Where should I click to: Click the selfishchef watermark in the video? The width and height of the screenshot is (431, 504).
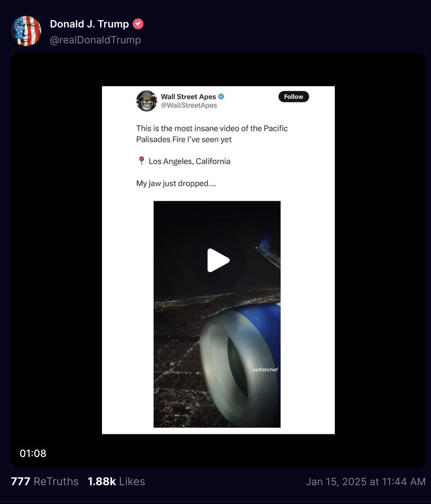[265, 370]
